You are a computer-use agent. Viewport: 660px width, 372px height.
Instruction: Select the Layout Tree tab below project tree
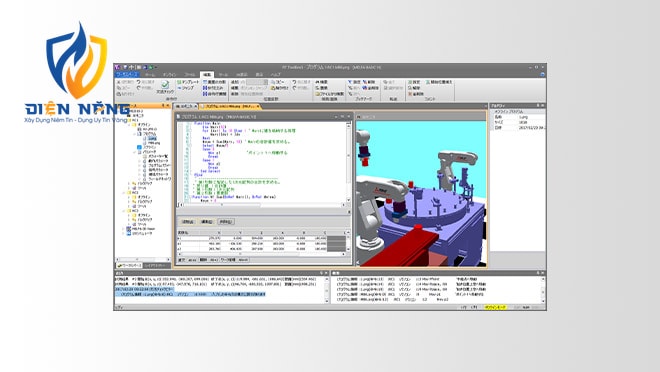[156, 265]
